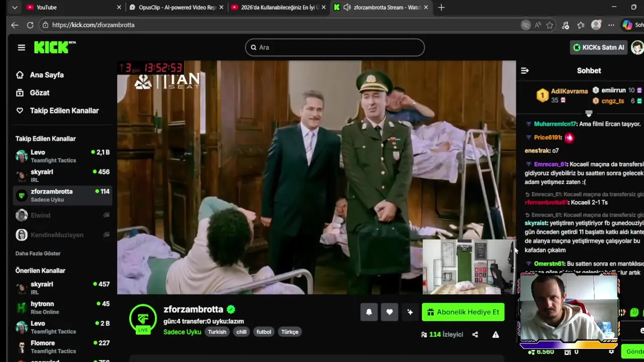Select the zforzambrotta Stream tab
Image resolution: width=644 pixels, height=362 pixels.
tap(381, 7)
